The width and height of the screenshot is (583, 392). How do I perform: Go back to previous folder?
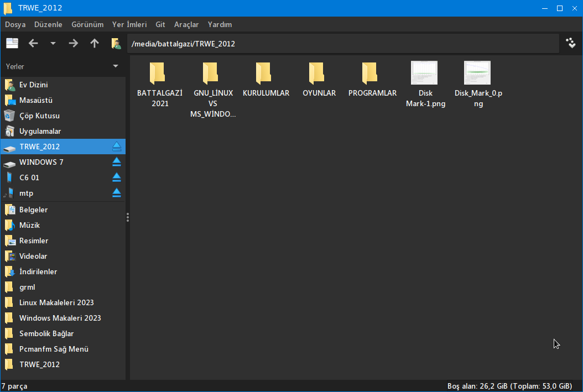click(33, 44)
